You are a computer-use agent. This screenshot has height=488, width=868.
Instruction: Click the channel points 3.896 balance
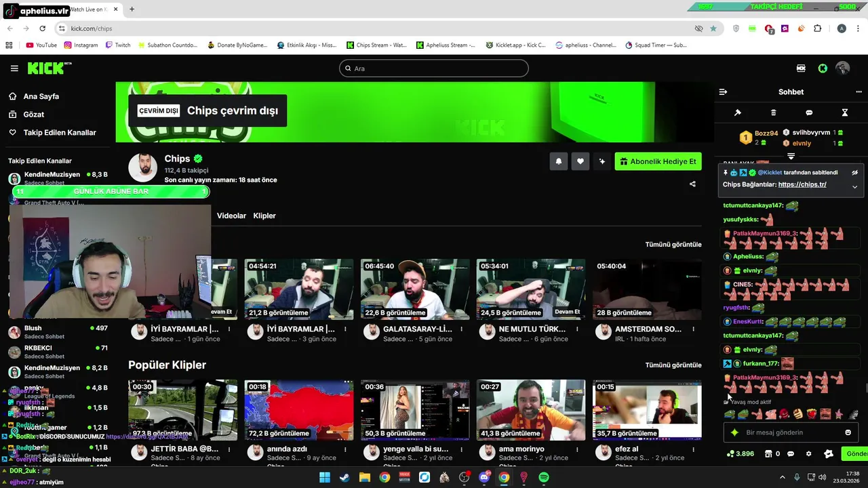click(x=741, y=454)
